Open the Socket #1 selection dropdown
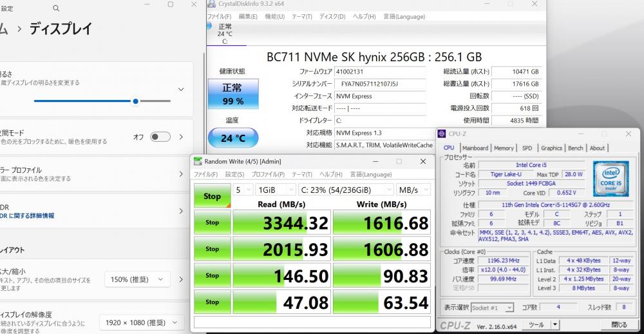Image resolution: width=644 pixels, height=334 pixels. [493, 308]
